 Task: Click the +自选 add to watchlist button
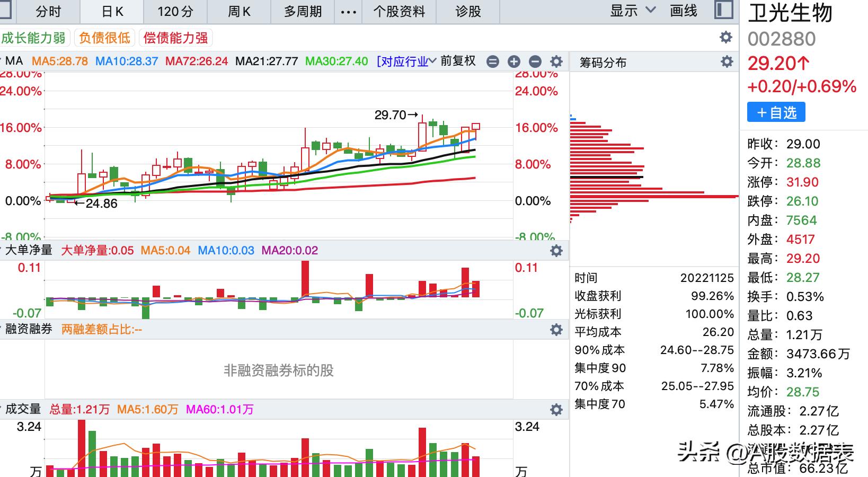point(776,112)
